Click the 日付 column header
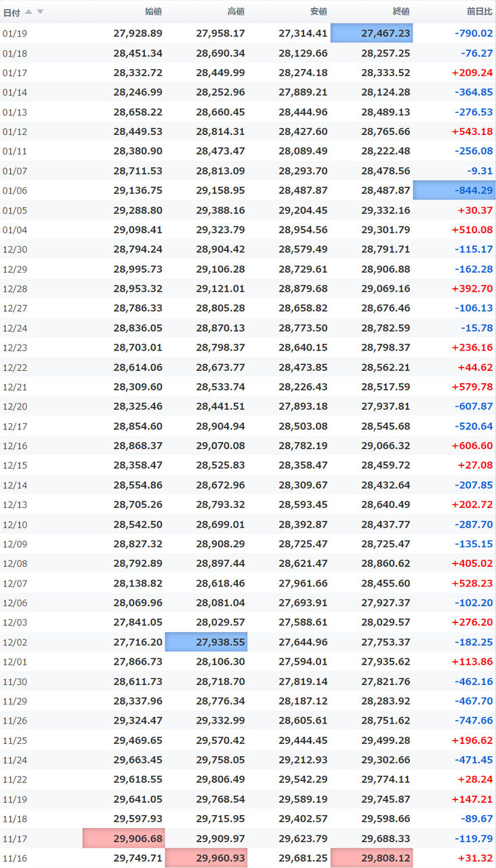The height and width of the screenshot is (868, 496). click(x=12, y=12)
